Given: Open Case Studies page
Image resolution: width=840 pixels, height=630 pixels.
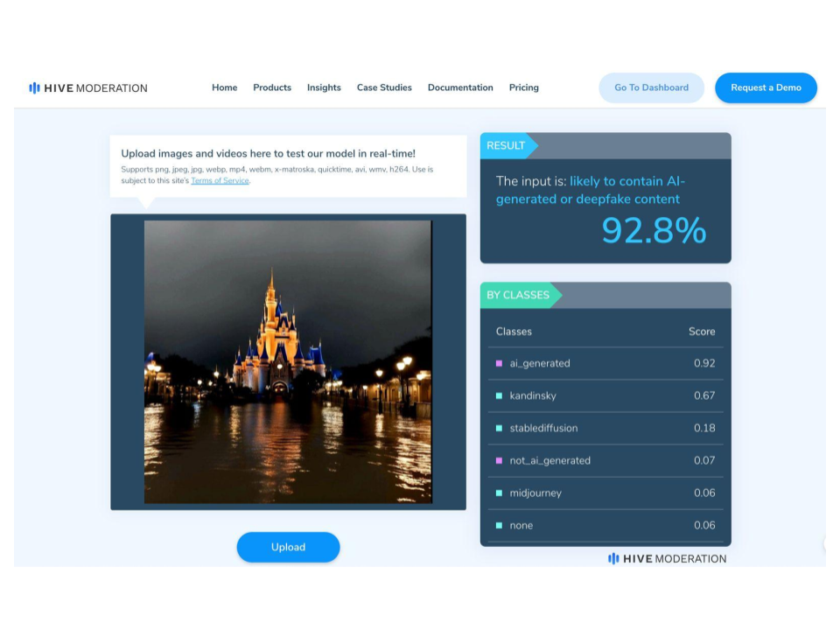Looking at the screenshot, I should click(384, 87).
